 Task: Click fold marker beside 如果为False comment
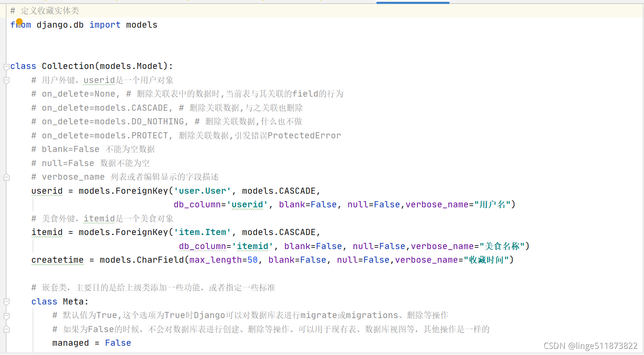[6, 330]
